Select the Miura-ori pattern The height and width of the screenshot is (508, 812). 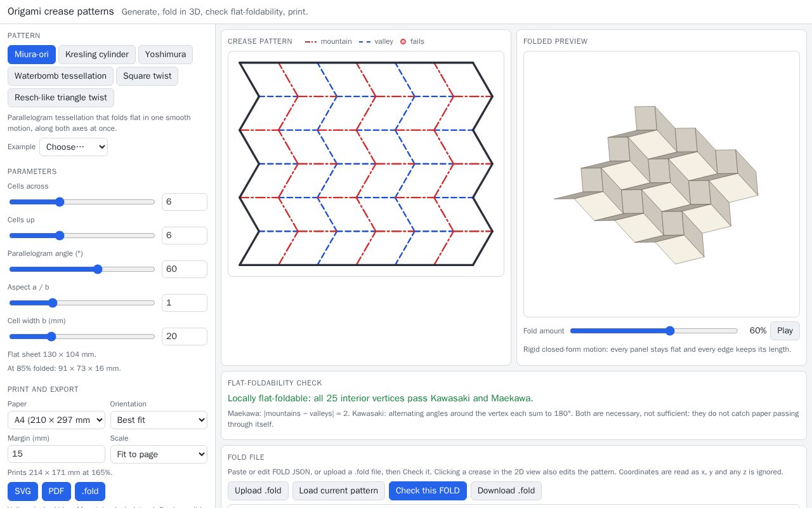tap(32, 55)
